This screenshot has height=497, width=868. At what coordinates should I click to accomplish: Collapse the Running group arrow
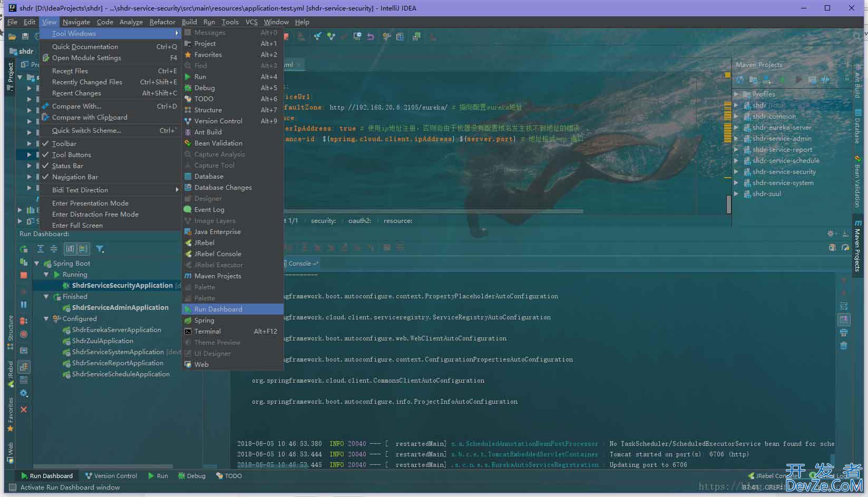(x=46, y=275)
